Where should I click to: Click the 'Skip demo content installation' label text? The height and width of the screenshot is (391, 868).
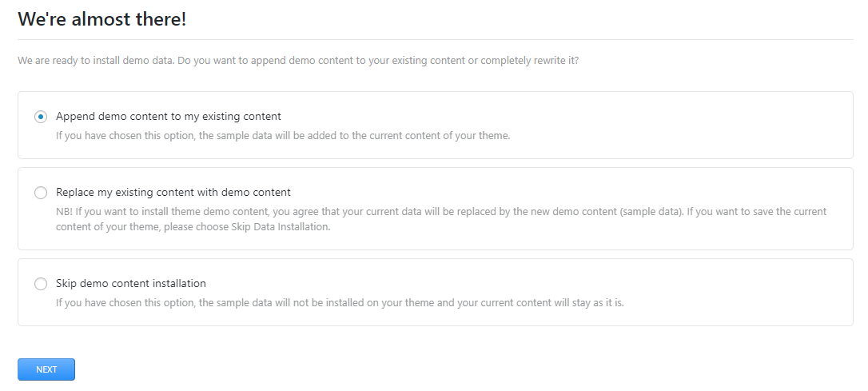[x=130, y=284]
